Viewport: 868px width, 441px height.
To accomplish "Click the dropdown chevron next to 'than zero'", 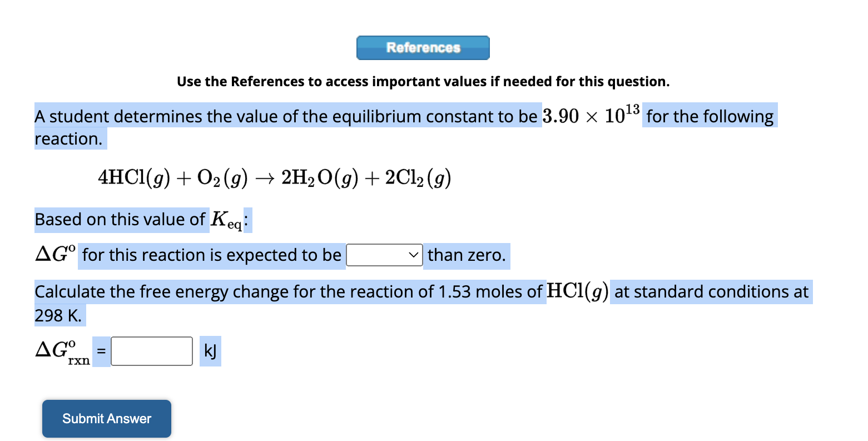I will (414, 256).
